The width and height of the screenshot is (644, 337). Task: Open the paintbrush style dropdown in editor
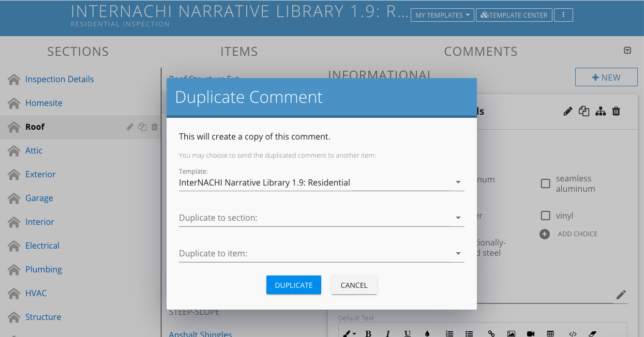[x=349, y=333]
